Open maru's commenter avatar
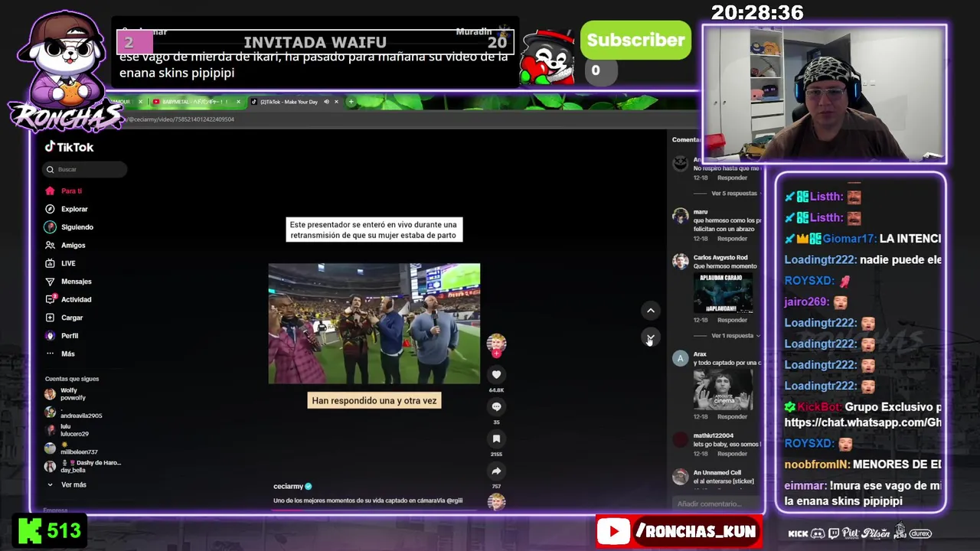The image size is (980, 551). [680, 216]
